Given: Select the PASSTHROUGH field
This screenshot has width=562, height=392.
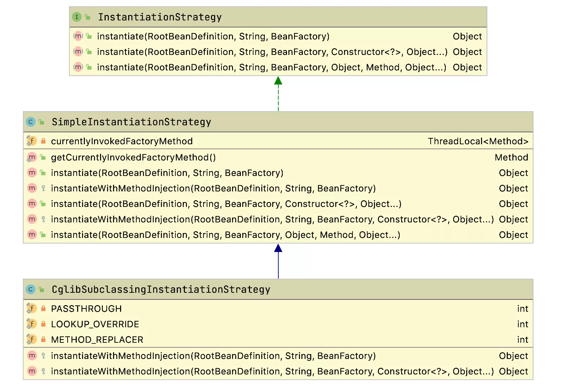Looking at the screenshot, I should 86,309.
